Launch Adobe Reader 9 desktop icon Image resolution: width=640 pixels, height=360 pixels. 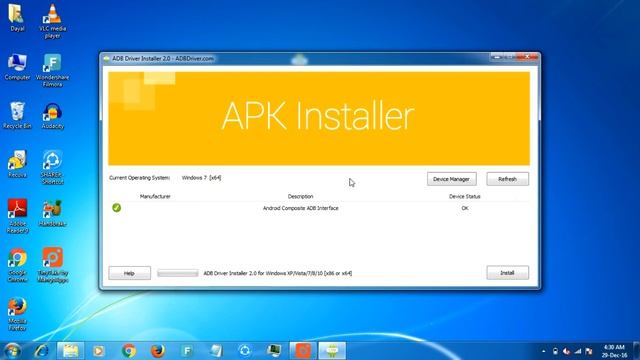18,216
